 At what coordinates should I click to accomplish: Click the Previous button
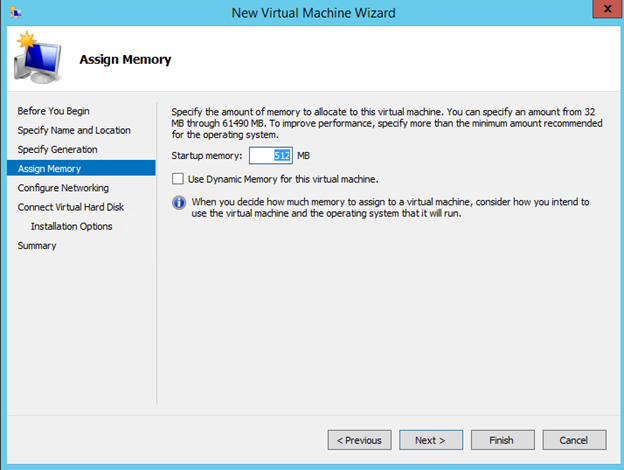click(359, 440)
